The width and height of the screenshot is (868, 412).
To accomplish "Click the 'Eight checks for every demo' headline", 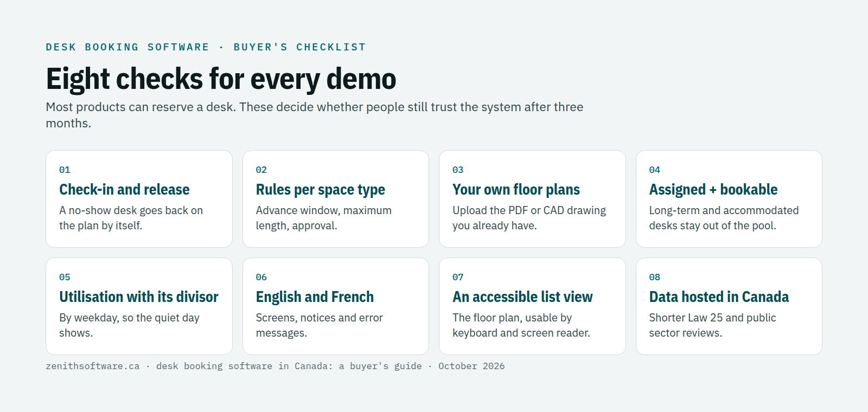I will coord(221,79).
